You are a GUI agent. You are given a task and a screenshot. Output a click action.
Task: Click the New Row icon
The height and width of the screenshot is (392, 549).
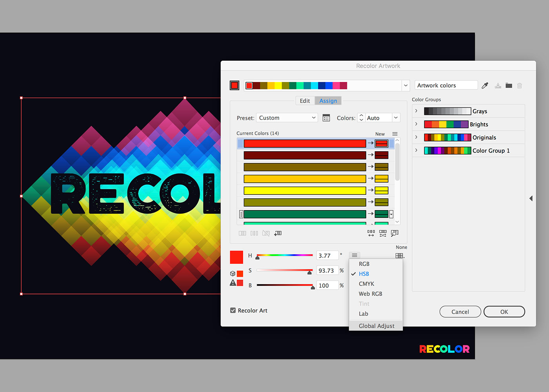pyautogui.click(x=278, y=233)
